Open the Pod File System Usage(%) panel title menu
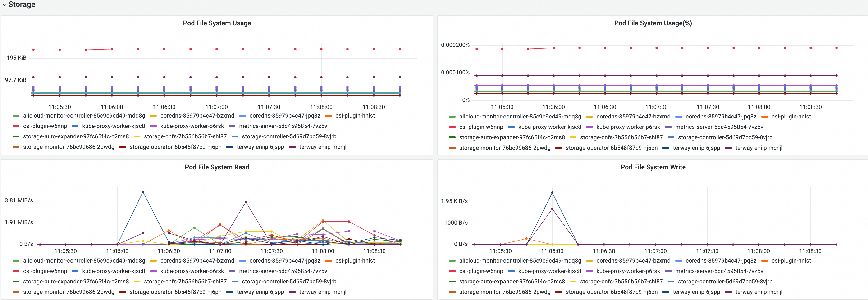 point(653,23)
